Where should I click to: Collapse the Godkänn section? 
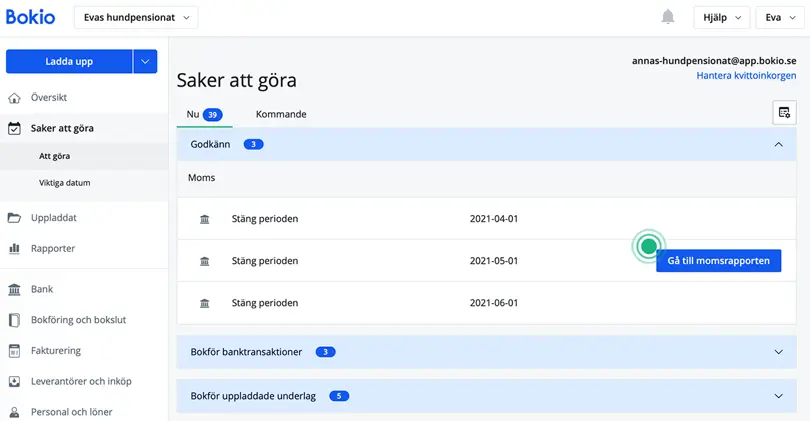tap(778, 144)
